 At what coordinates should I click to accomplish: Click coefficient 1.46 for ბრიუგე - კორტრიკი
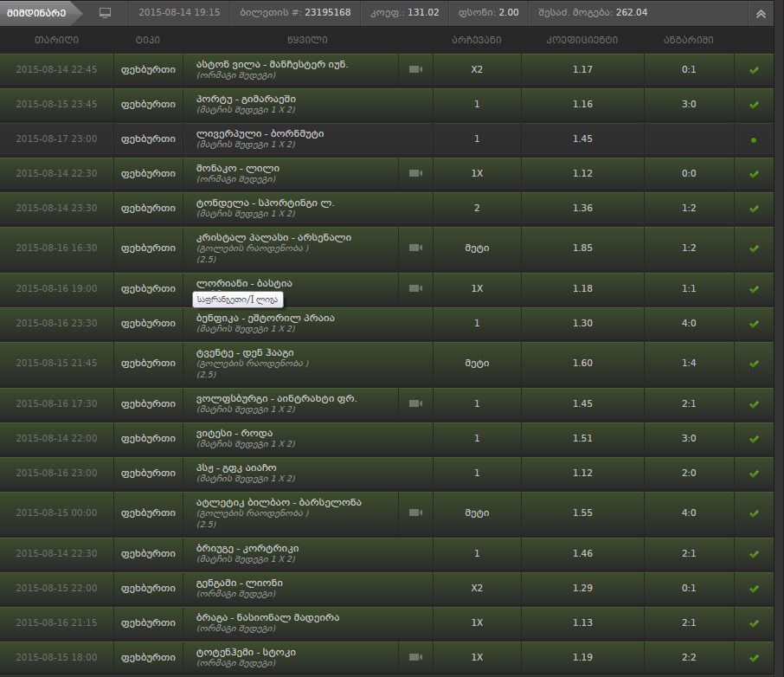click(582, 553)
